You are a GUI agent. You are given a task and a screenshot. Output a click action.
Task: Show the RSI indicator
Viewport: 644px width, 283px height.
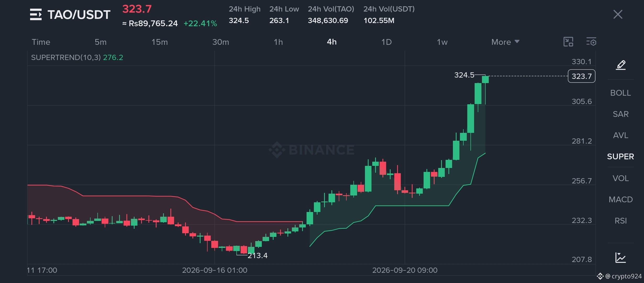pos(621,221)
